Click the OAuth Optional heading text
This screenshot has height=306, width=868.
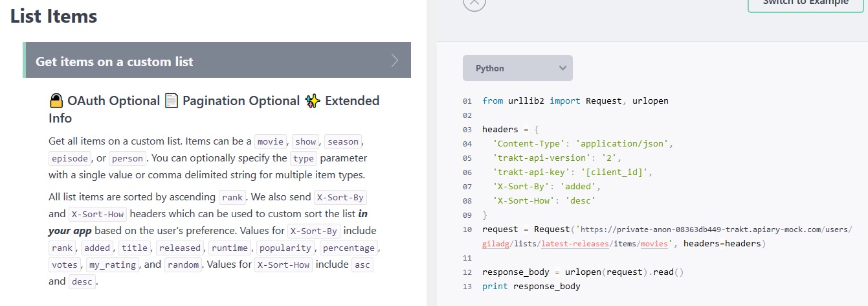click(114, 100)
